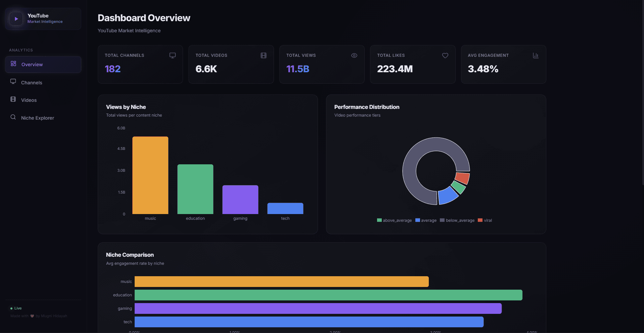Image resolution: width=644 pixels, height=333 pixels.
Task: Click the Dashboard Overview heading
Action: 144,18
